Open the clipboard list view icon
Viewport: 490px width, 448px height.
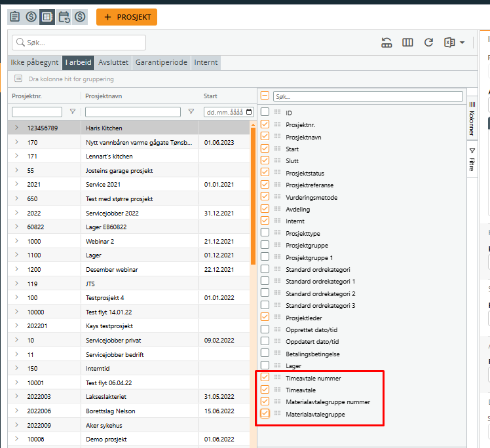[x=14, y=16]
